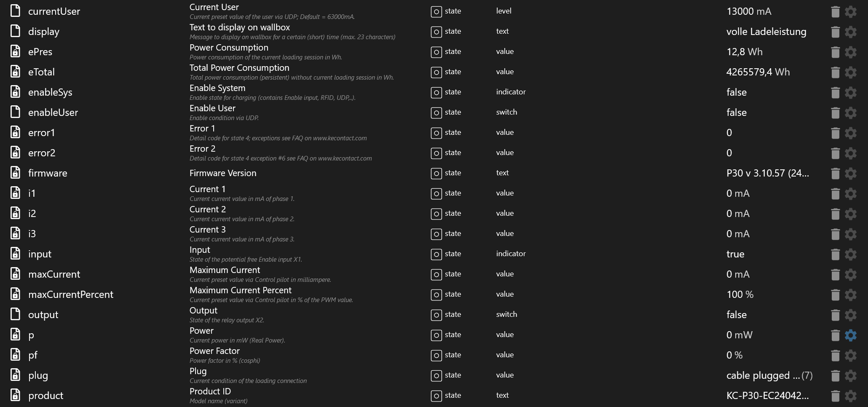Click trash icon in the product row
The image size is (868, 407).
coord(835,396)
